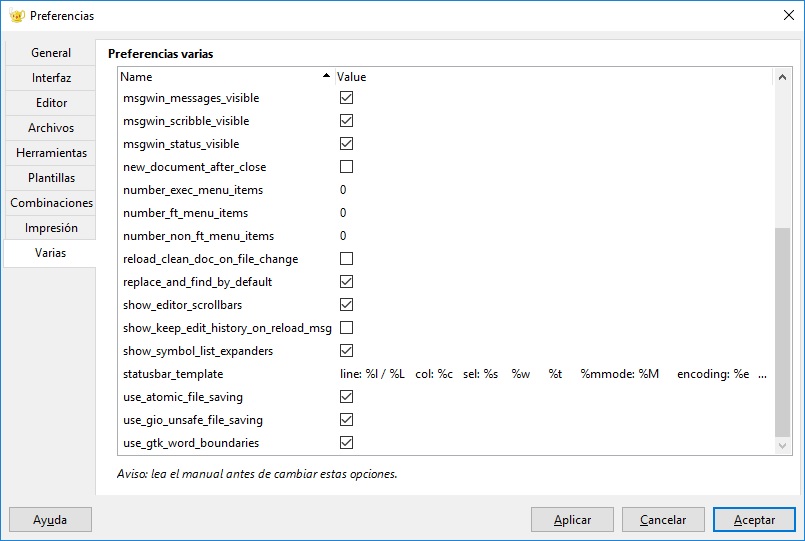The height and width of the screenshot is (541, 805).
Task: Tick show_keep_edit_history_on_reload_msg checkbox
Action: (347, 327)
